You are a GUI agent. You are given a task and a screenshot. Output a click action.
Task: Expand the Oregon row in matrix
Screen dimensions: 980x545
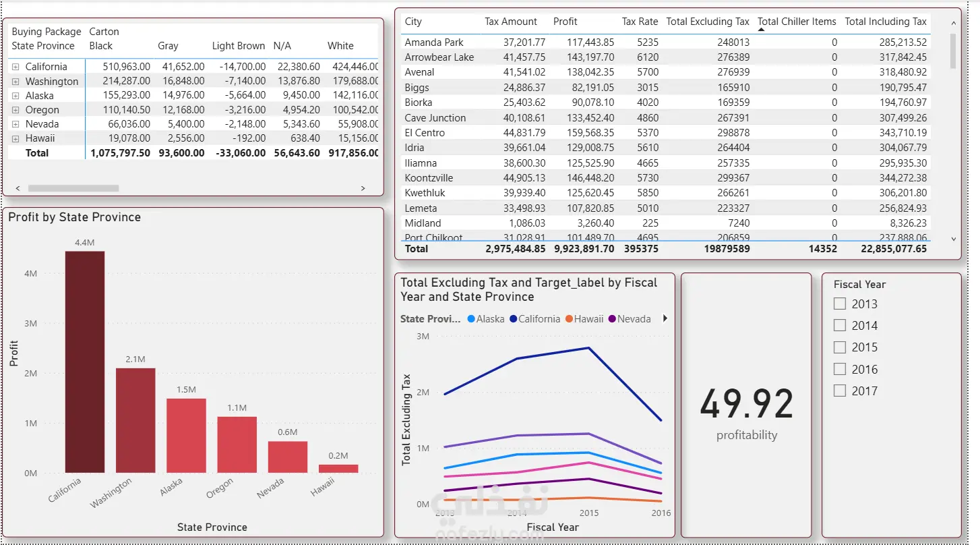tap(16, 110)
